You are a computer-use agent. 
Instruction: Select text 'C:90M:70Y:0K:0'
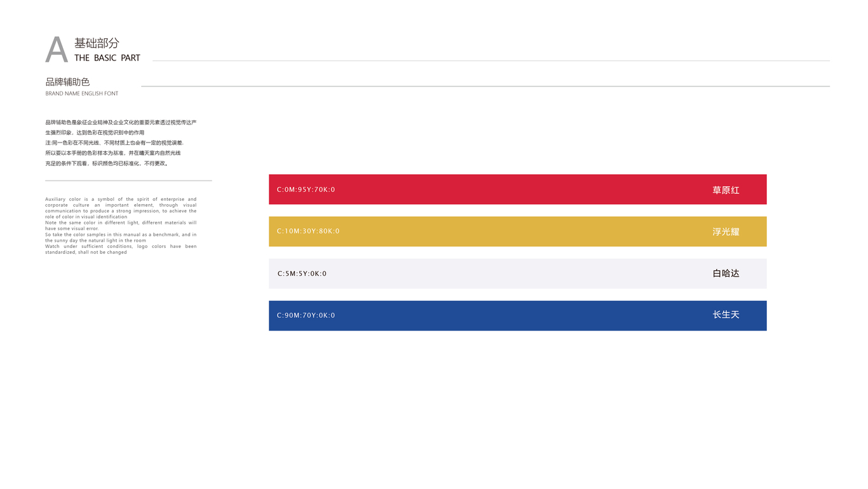[306, 315]
